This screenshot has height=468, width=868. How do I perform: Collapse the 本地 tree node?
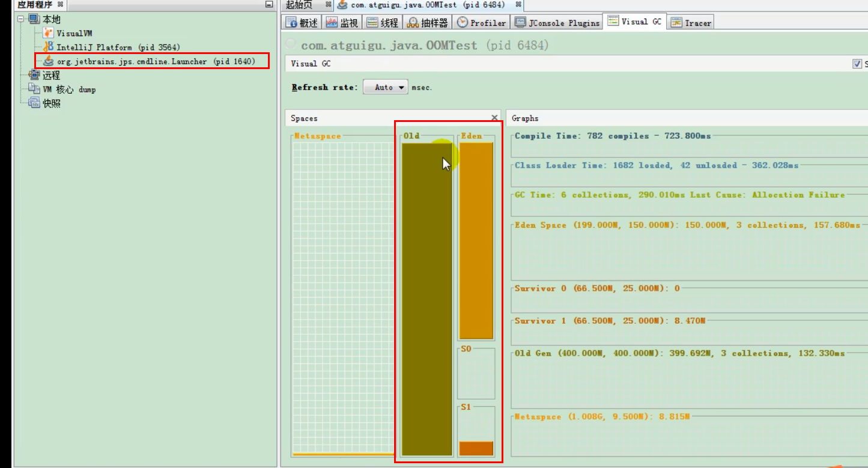point(21,19)
